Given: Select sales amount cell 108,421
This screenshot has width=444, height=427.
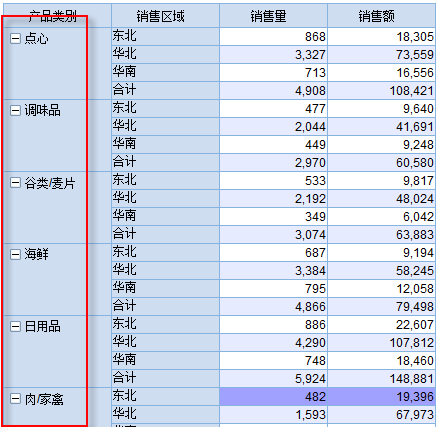Looking at the screenshot, I should tap(381, 90).
